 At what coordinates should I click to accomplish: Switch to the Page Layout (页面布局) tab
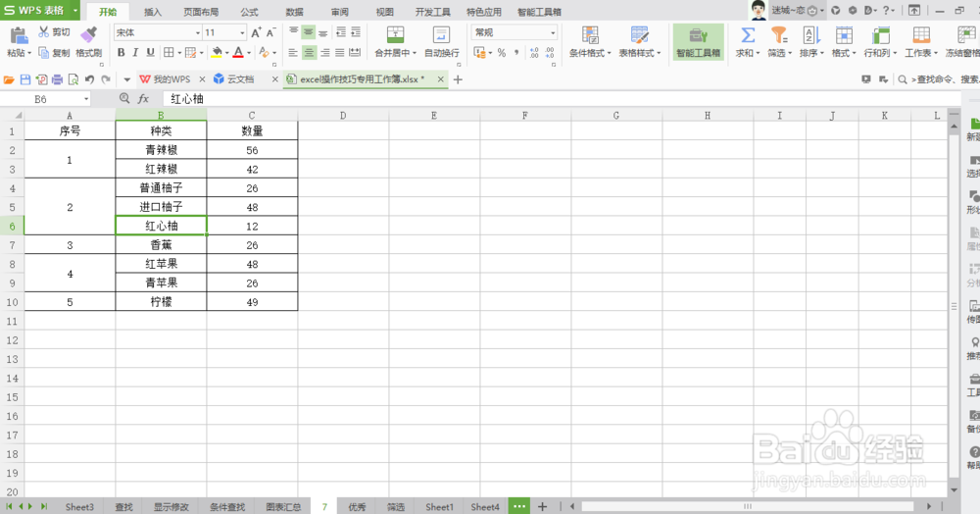pyautogui.click(x=201, y=12)
